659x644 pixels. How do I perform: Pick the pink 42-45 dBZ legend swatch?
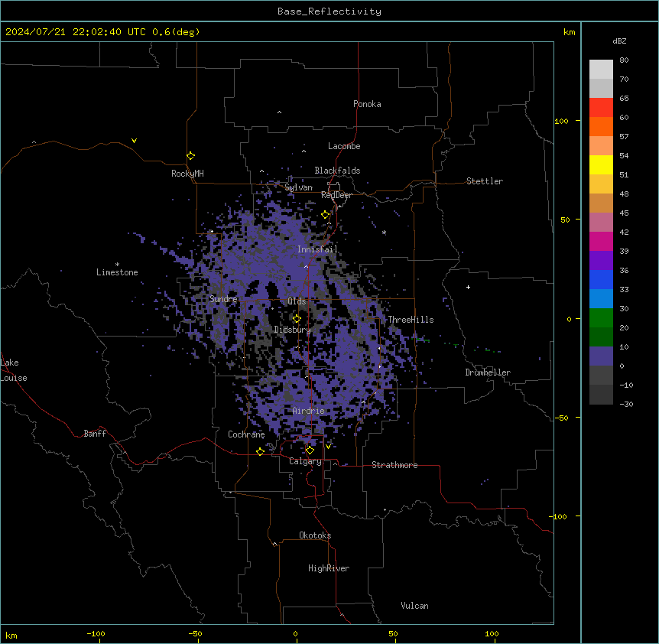[601, 223]
